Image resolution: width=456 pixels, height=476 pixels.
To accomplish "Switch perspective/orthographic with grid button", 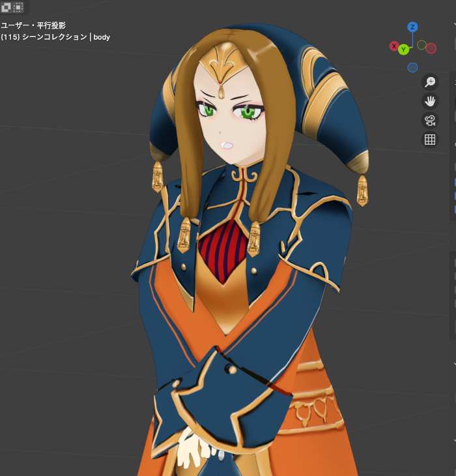I will pos(430,140).
